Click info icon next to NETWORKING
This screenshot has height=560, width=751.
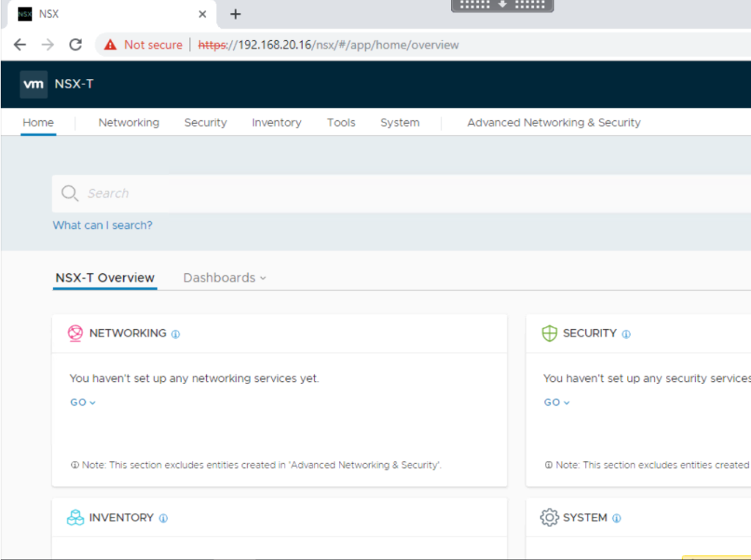tap(176, 334)
